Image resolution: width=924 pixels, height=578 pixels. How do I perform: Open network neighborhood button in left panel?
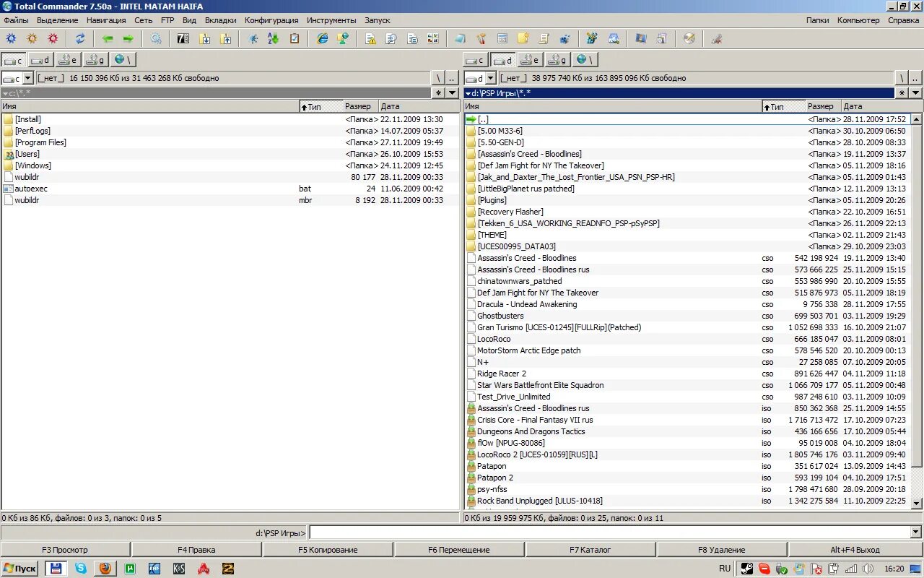(x=123, y=60)
